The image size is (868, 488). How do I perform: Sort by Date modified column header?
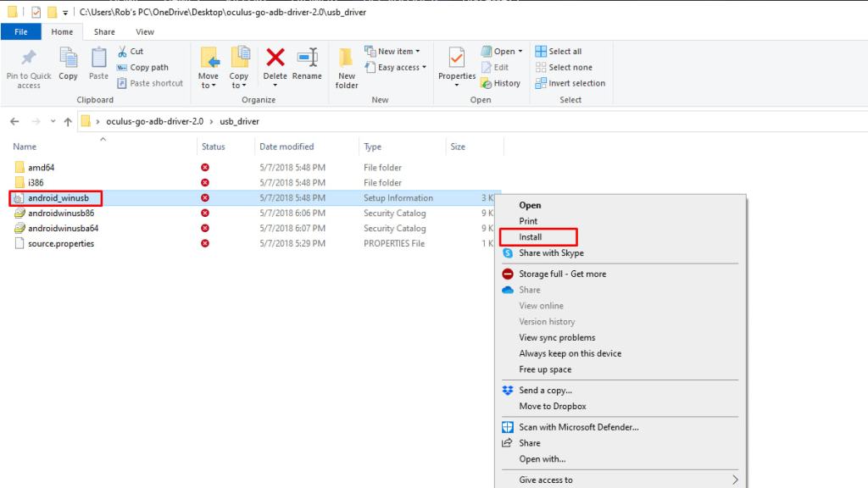(x=287, y=147)
